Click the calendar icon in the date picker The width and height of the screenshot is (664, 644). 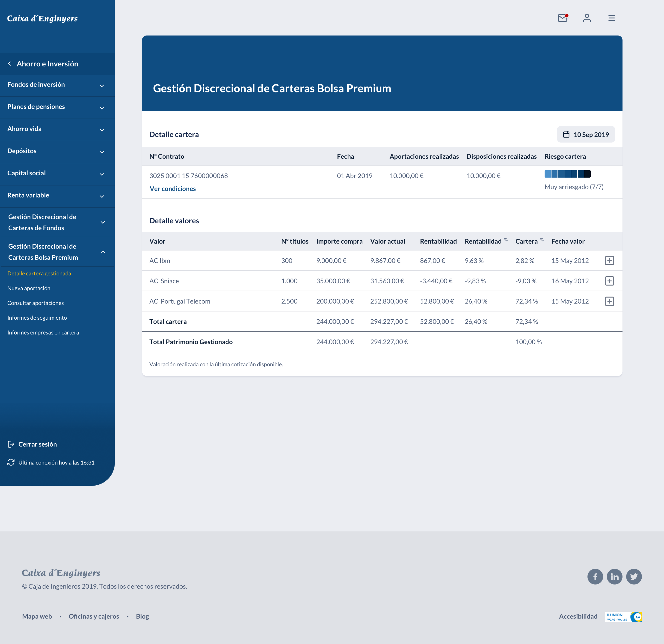566,134
